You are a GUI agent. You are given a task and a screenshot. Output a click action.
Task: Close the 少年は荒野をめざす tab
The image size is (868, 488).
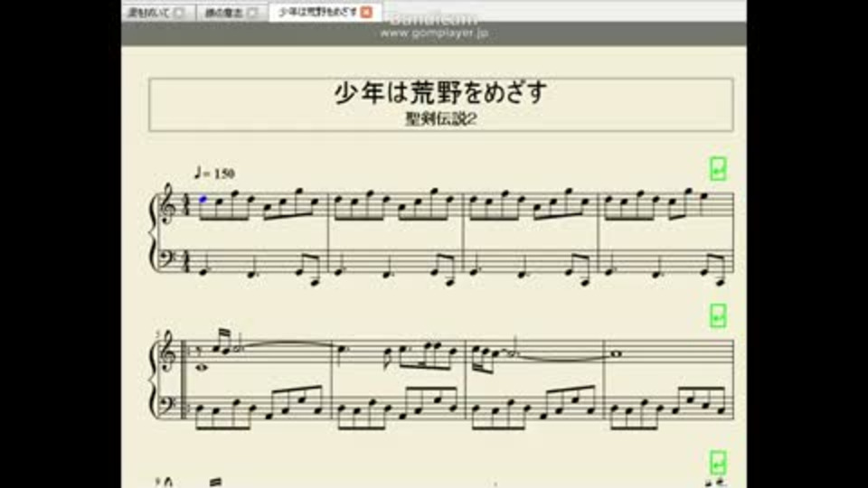[x=366, y=12]
